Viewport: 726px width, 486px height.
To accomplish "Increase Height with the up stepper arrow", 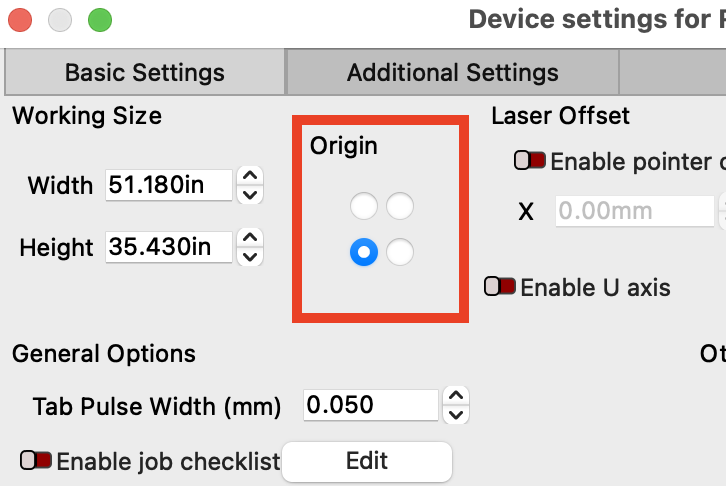I will pos(252,238).
